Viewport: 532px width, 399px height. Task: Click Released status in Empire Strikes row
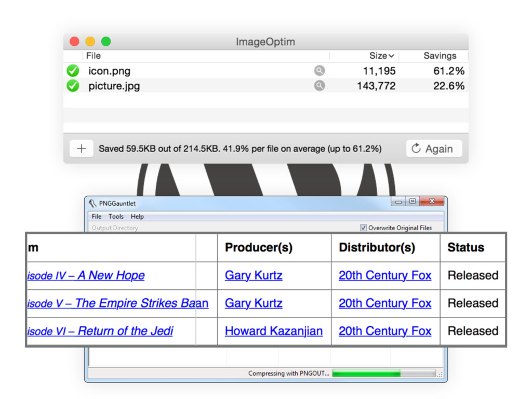coord(473,303)
